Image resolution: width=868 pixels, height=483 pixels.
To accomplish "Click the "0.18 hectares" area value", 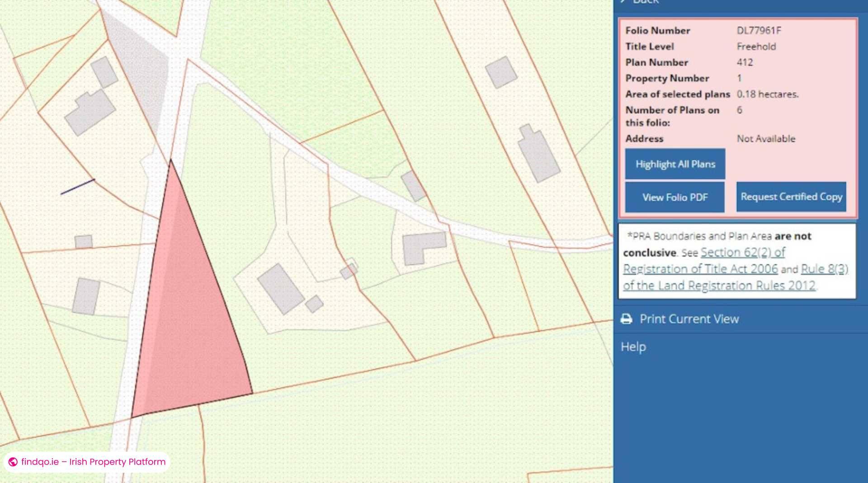I will [x=767, y=94].
